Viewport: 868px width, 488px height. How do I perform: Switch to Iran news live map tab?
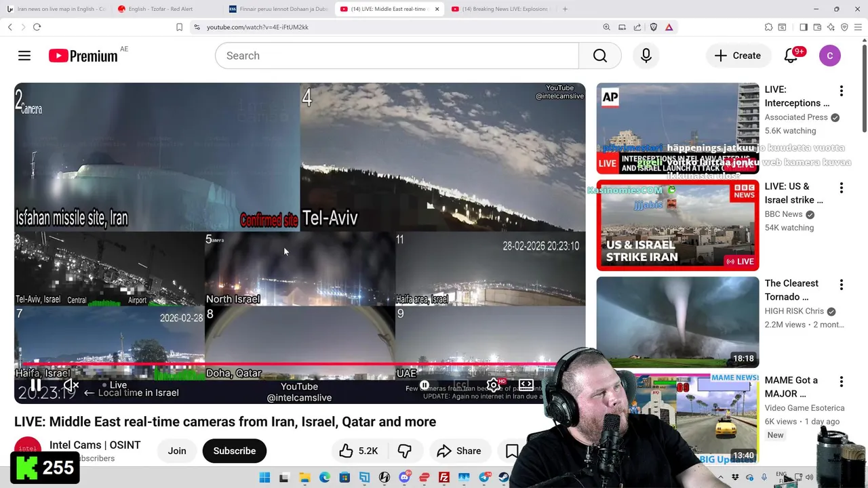(56, 9)
